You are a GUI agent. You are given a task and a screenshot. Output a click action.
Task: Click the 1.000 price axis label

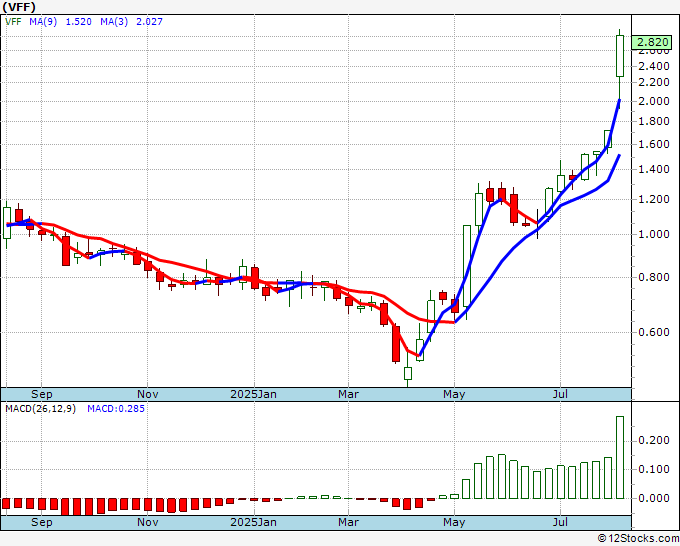click(x=654, y=234)
